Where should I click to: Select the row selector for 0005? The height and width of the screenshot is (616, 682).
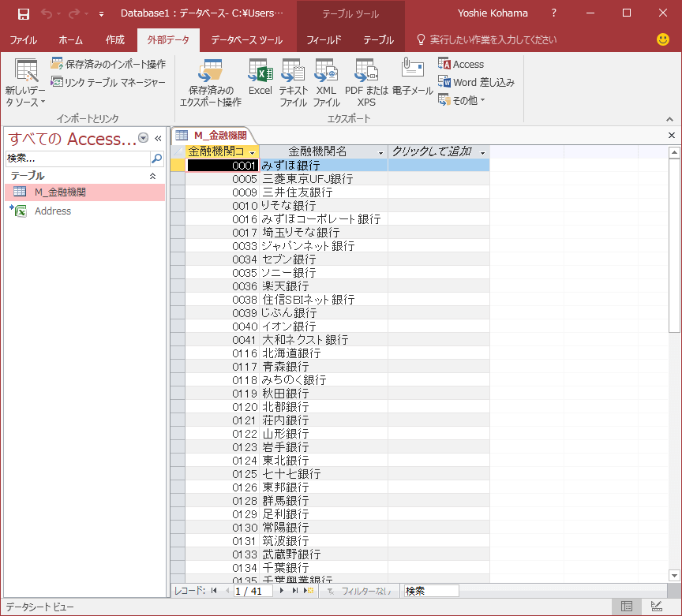pyautogui.click(x=178, y=179)
